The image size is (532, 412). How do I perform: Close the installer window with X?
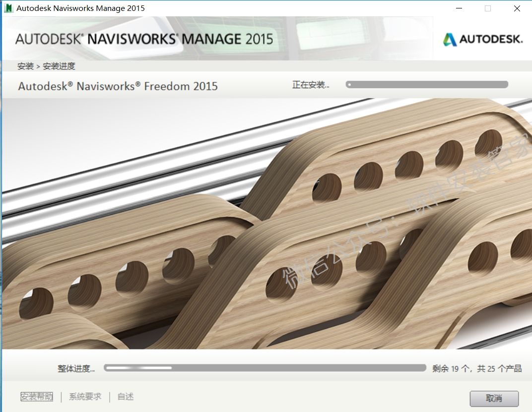tap(517, 8)
